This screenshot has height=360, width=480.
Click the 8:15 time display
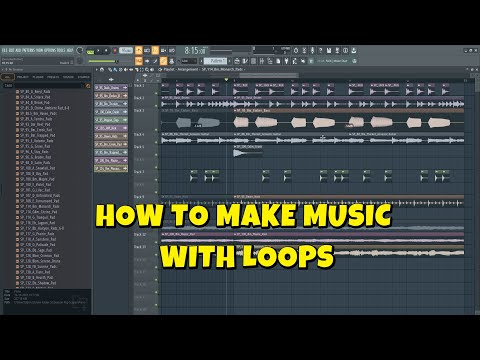(195, 51)
